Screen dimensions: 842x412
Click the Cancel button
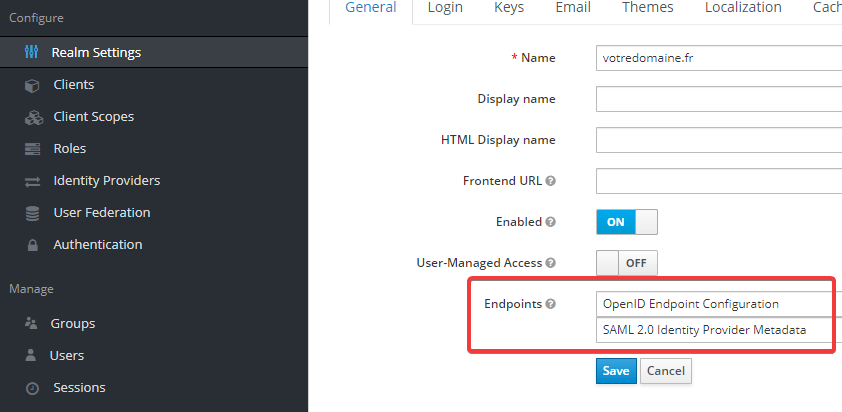point(666,371)
